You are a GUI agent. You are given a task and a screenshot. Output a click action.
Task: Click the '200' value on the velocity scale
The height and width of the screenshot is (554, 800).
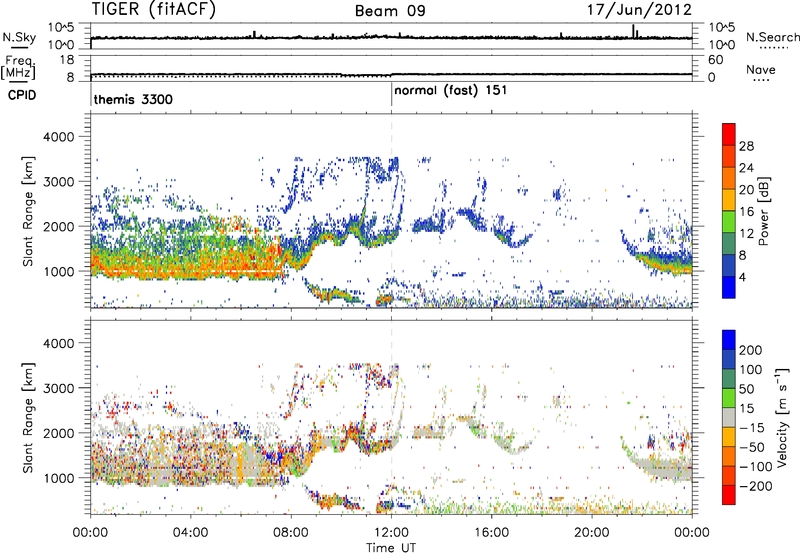(751, 350)
